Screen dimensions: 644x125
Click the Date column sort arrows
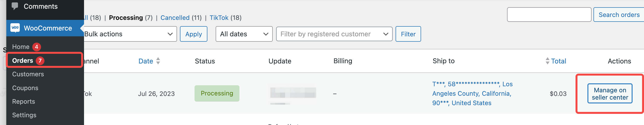pos(158,61)
